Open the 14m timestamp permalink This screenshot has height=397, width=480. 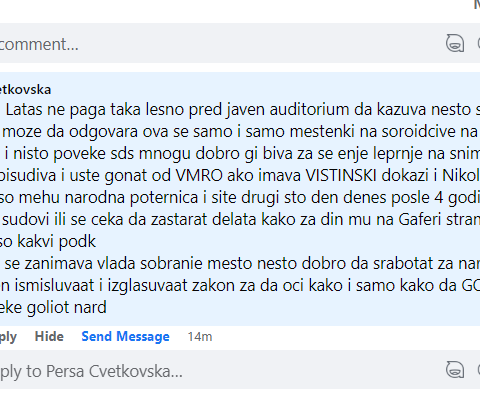click(200, 337)
